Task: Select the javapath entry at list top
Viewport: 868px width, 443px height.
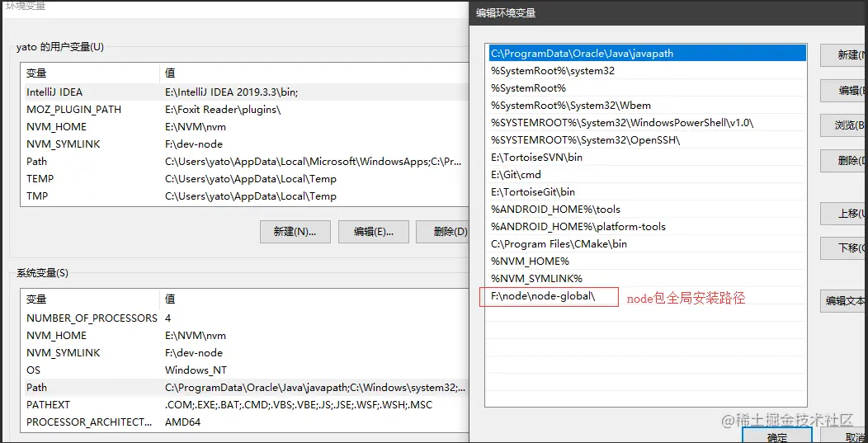Action: [582, 54]
